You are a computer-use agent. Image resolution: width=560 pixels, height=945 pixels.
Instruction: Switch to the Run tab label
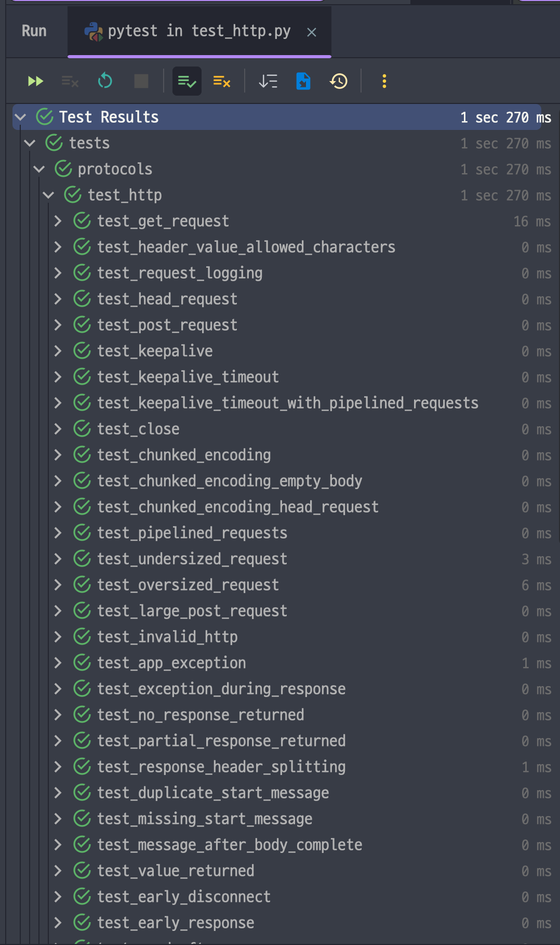point(34,31)
